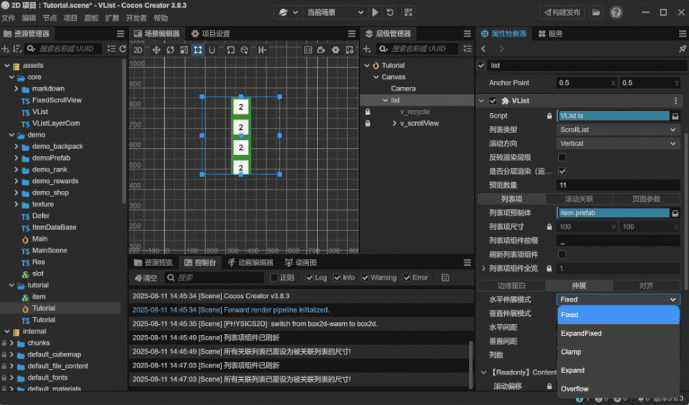Choose ExpandFixed from dropdown list
The height and width of the screenshot is (405, 689).
[618, 333]
